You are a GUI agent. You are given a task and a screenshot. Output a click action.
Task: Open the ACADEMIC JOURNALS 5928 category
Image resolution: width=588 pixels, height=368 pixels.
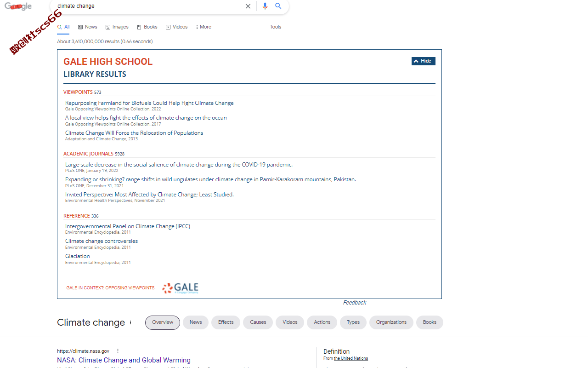[94, 154]
